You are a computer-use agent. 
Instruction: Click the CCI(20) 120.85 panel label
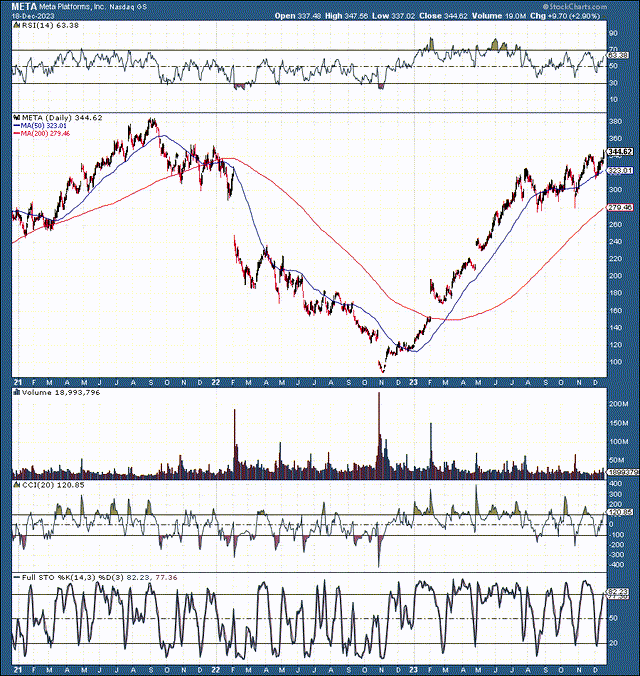53,485
